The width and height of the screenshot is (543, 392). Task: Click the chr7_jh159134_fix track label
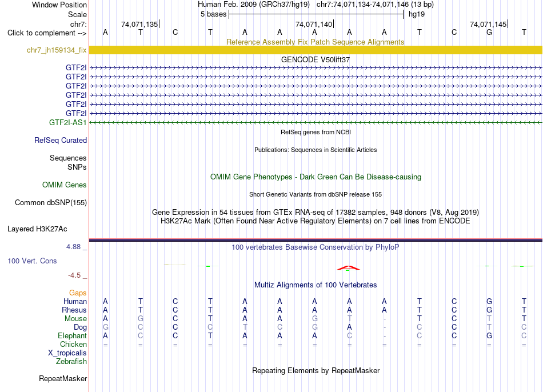pyautogui.click(x=57, y=50)
